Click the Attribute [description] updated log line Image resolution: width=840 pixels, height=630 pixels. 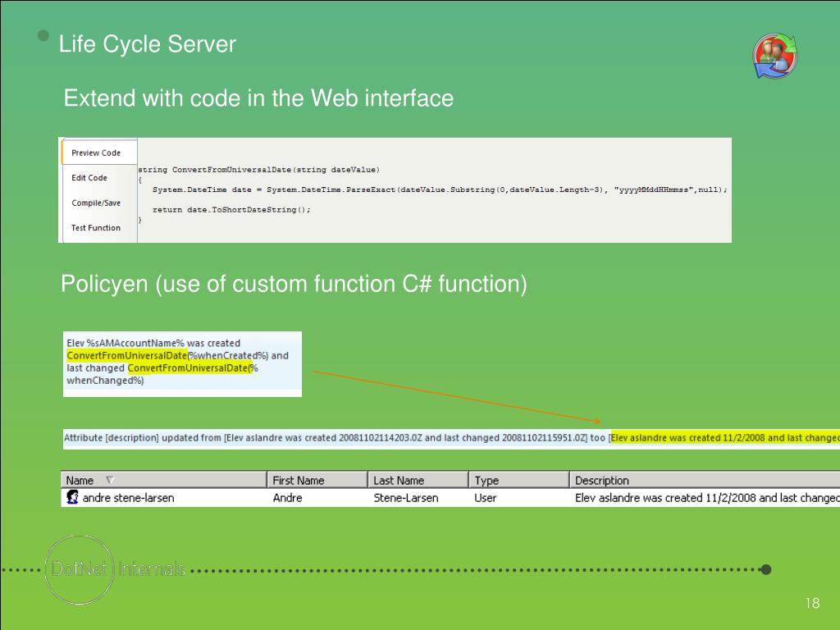(451, 438)
